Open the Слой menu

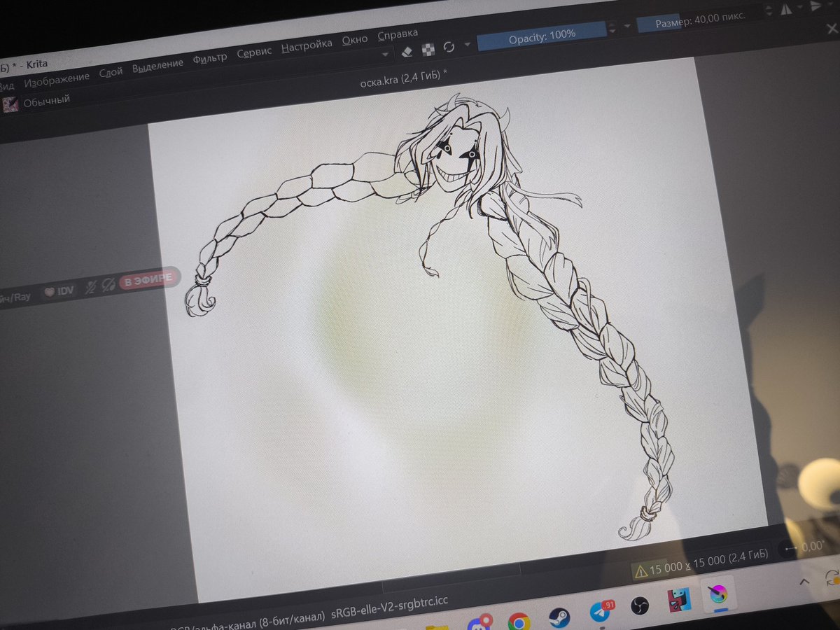(111, 71)
